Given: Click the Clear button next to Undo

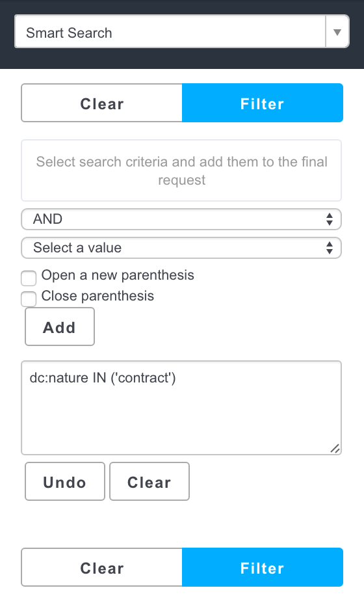Looking at the screenshot, I should pos(149,481).
